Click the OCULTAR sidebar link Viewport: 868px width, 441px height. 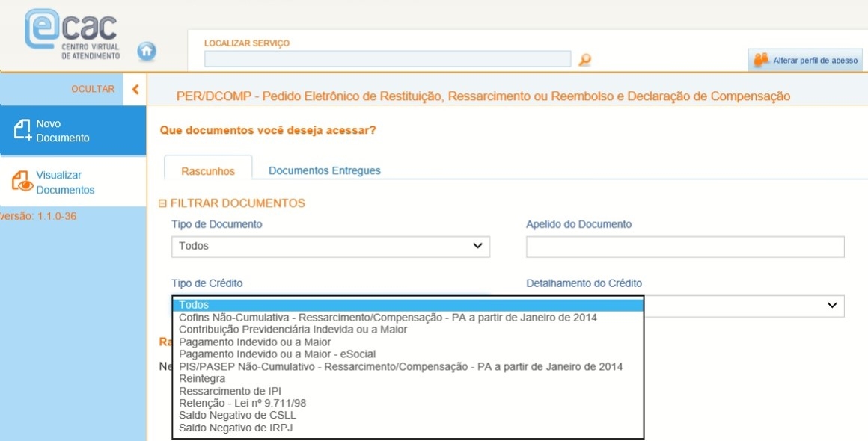point(93,90)
